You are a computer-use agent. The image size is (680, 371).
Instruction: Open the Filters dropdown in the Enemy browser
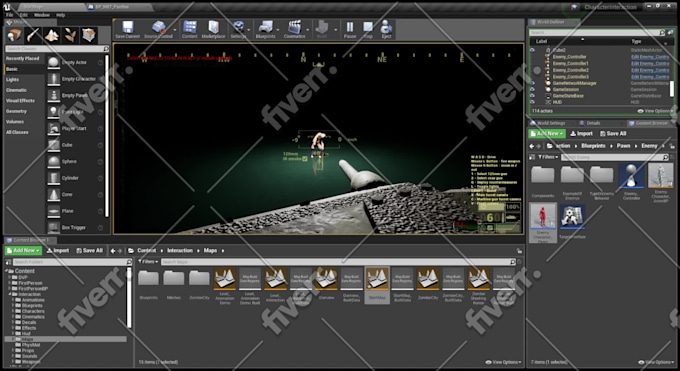(549, 157)
